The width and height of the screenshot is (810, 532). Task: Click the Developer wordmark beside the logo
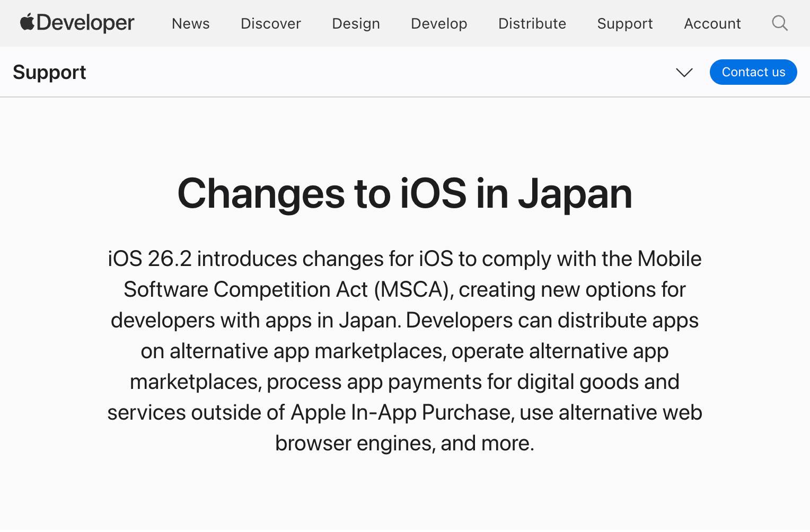[x=85, y=23]
